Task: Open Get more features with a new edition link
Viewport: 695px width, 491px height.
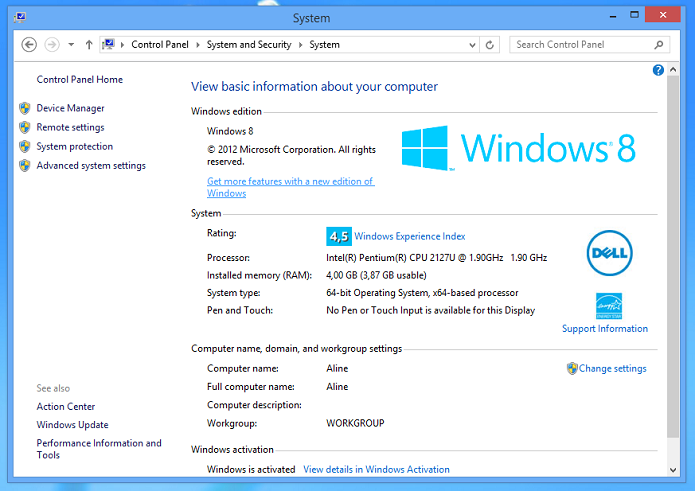Action: click(291, 187)
